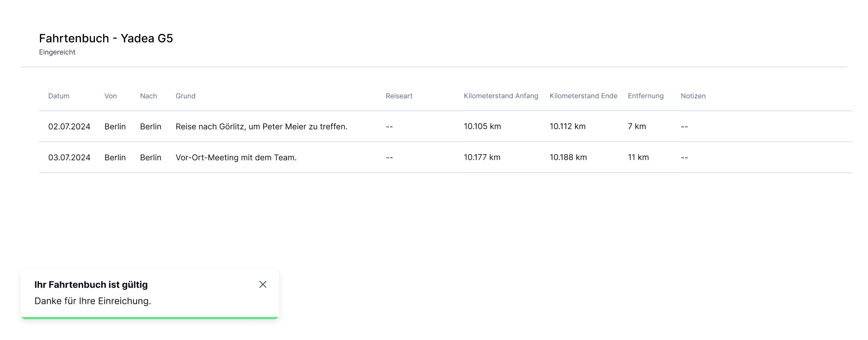868x340 pixels.
Task: Click the 'Ihr Fahrtenbuch ist gültig' toast heading
Action: click(x=91, y=285)
